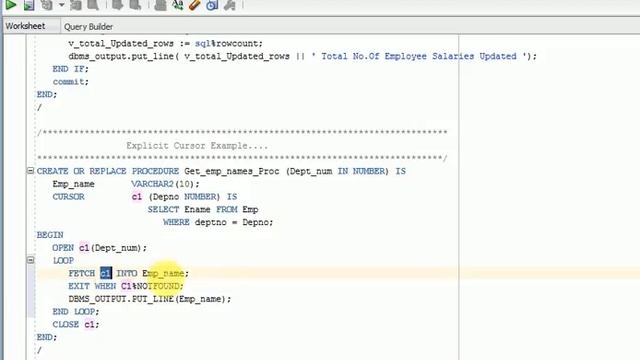Click the Autotrace toolbar icon
This screenshot has width=640, height=360.
[76, 4]
